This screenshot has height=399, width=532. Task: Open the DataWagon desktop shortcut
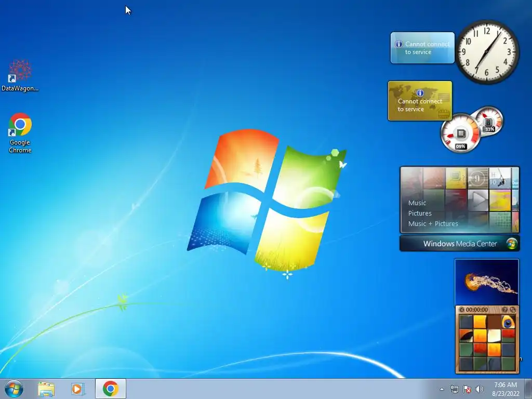click(x=20, y=75)
